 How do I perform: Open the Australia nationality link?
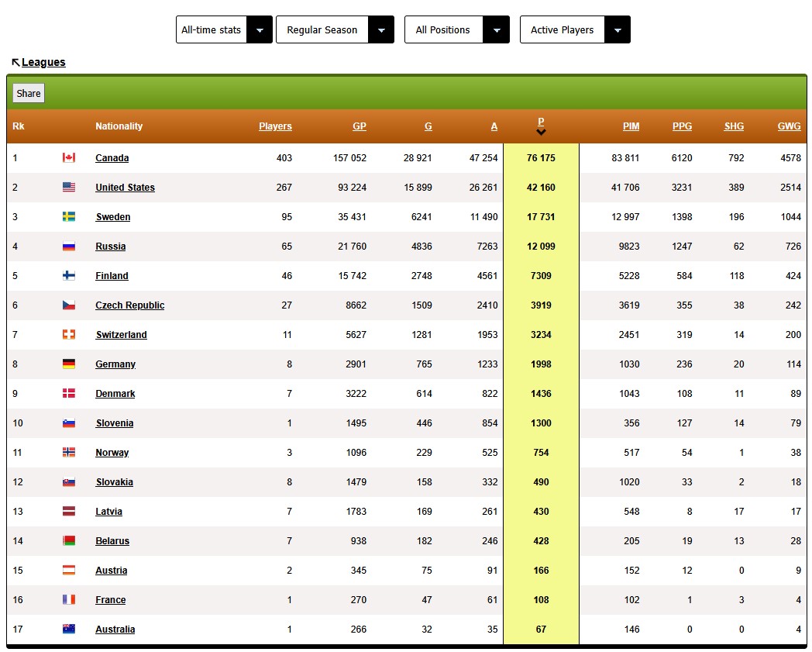coord(115,630)
